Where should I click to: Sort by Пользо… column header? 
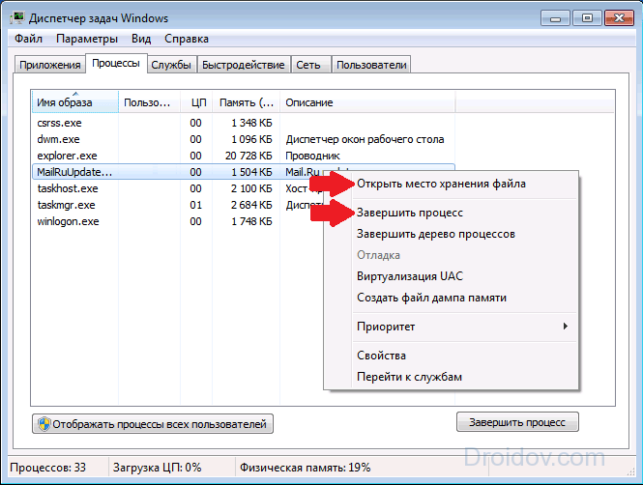pos(149,102)
